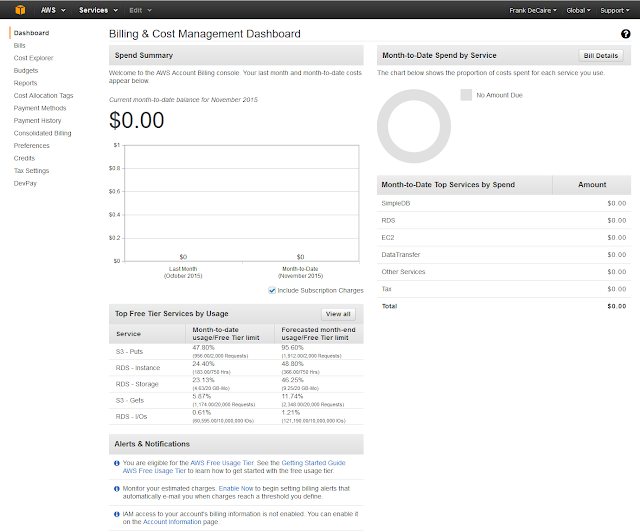Click the No Amount Due legend swatch
640x532 pixels.
466,95
